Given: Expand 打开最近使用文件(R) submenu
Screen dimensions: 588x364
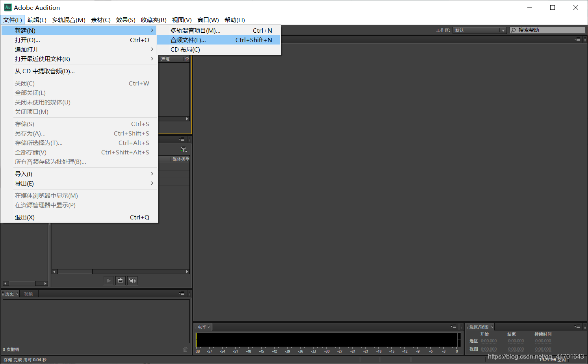Looking at the screenshot, I should [x=79, y=59].
